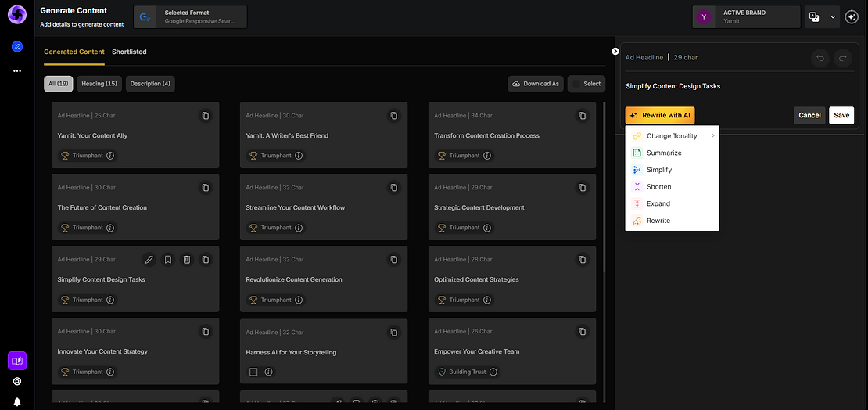Click Triumphant tag on 'The Future of Content Creation'

tap(88, 228)
